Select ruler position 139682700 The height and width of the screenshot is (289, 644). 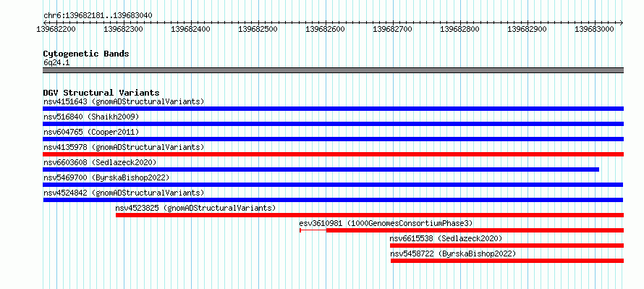click(393, 29)
